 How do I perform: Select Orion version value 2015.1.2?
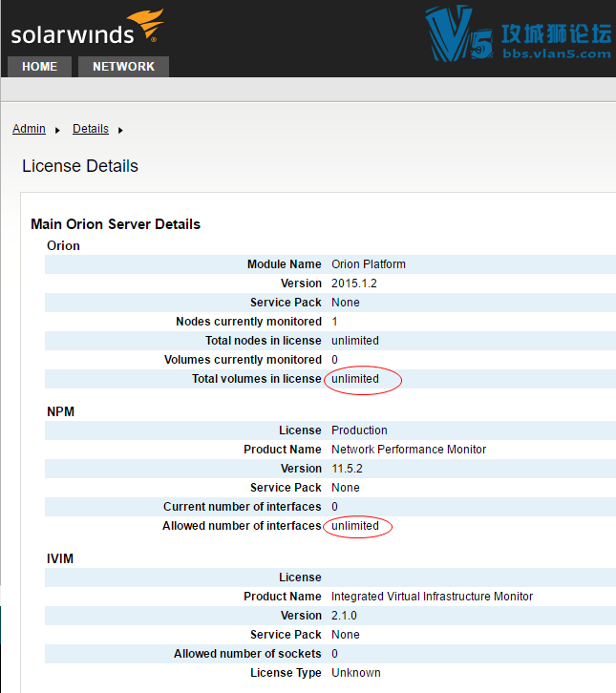tap(354, 283)
